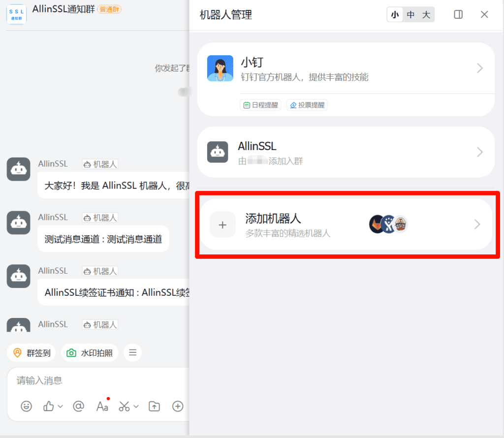Click the emoji smiley icon
Screen dimensions: 504x438
pos(26,406)
